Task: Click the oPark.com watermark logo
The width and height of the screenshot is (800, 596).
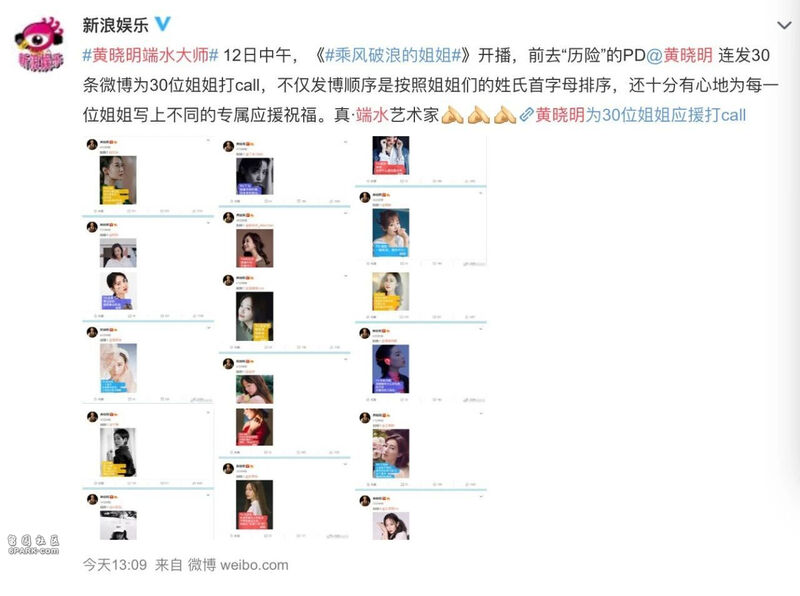Action: [33, 544]
